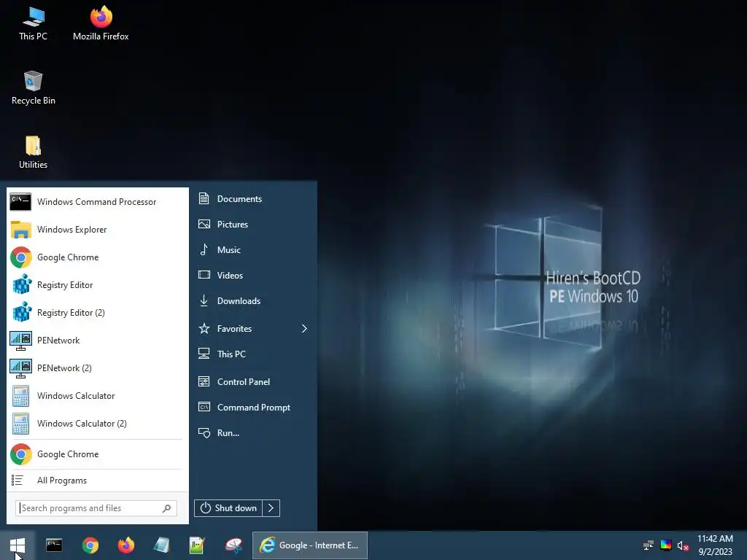This screenshot has height=560, width=747.
Task: Open the first Registry Editor entry
Action: pos(97,285)
